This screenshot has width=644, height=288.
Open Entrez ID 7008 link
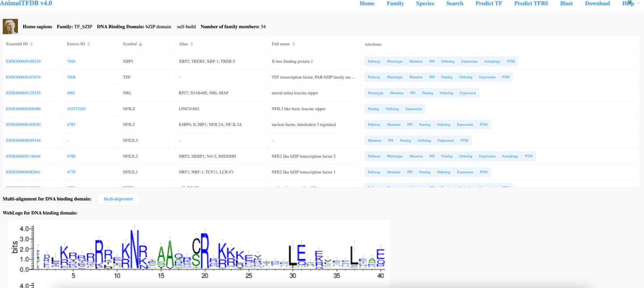(71, 77)
